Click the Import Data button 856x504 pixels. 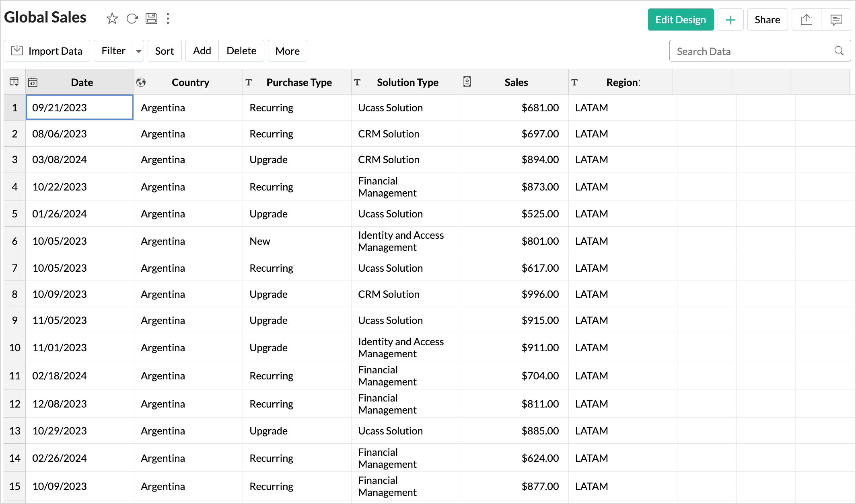pos(47,51)
